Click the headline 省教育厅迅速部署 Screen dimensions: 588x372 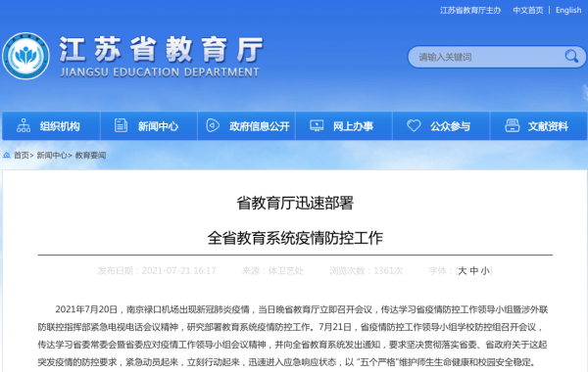point(295,203)
